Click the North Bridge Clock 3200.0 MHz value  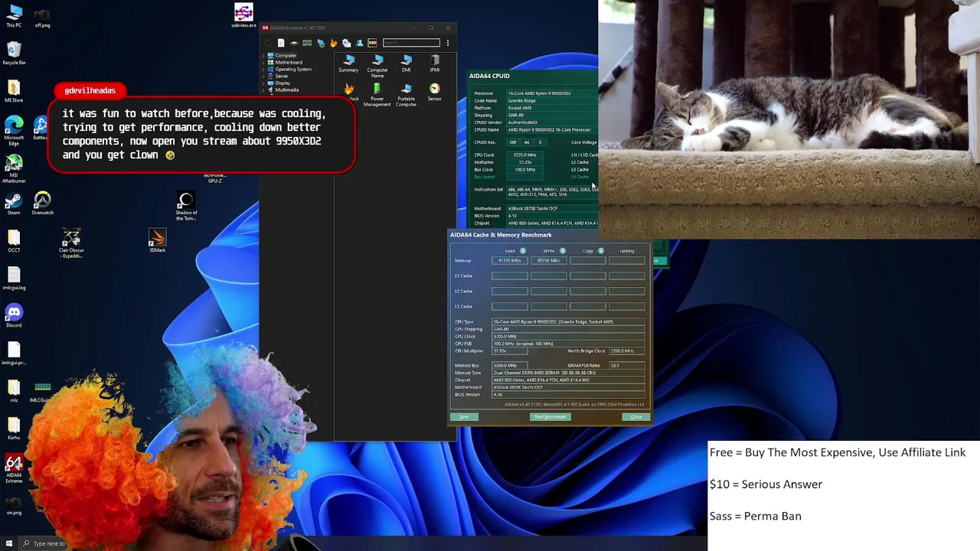pos(627,351)
